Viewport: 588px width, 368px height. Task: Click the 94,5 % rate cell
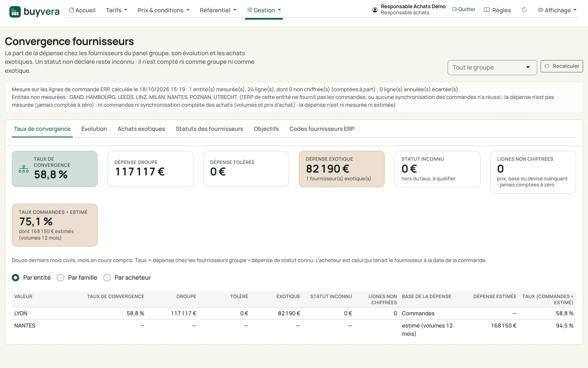coord(565,326)
